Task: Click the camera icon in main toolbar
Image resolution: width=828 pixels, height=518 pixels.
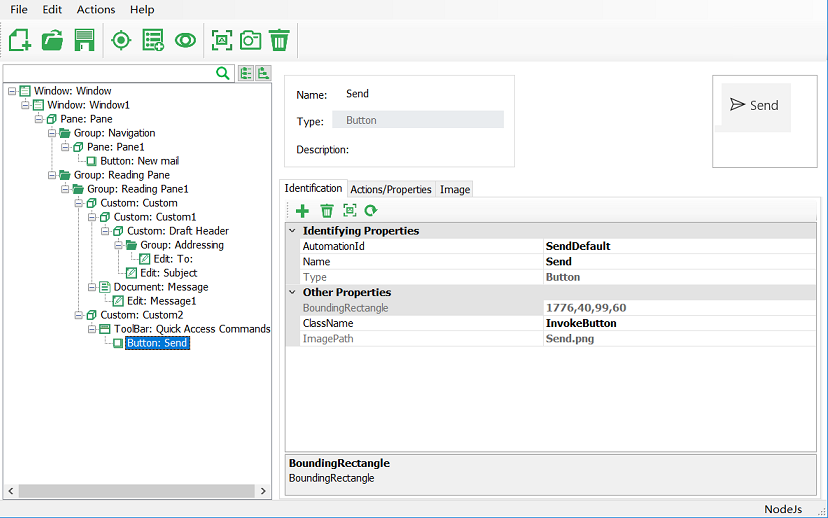Action: [x=250, y=40]
